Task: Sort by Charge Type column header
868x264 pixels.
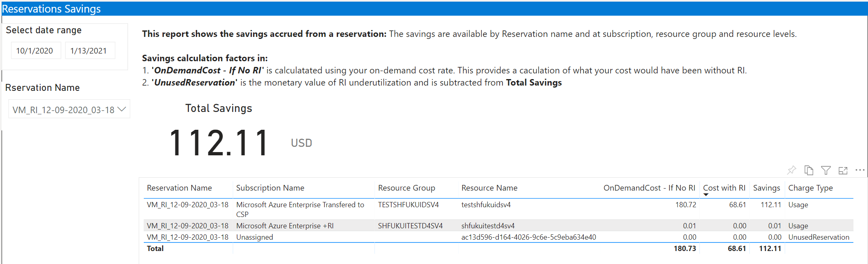Action: (x=810, y=188)
